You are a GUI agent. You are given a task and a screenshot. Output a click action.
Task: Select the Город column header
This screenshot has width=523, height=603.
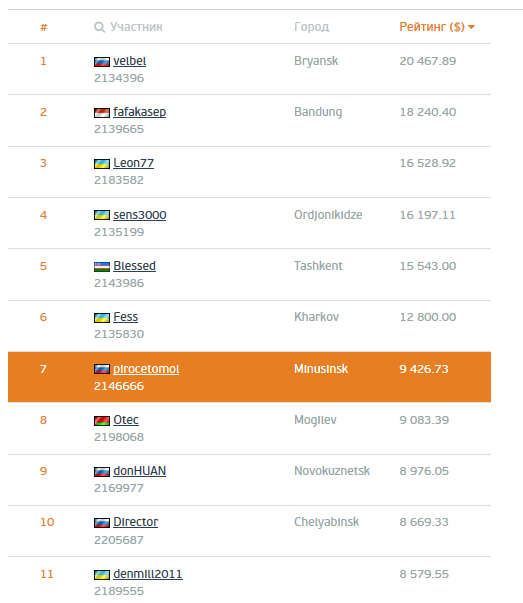coord(312,27)
